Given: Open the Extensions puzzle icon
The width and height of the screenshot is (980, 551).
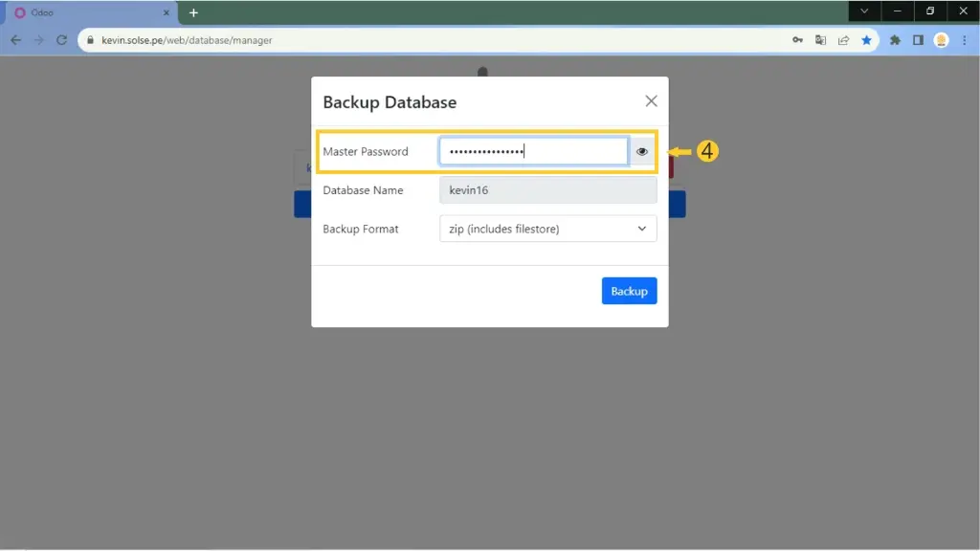Looking at the screenshot, I should click(895, 40).
